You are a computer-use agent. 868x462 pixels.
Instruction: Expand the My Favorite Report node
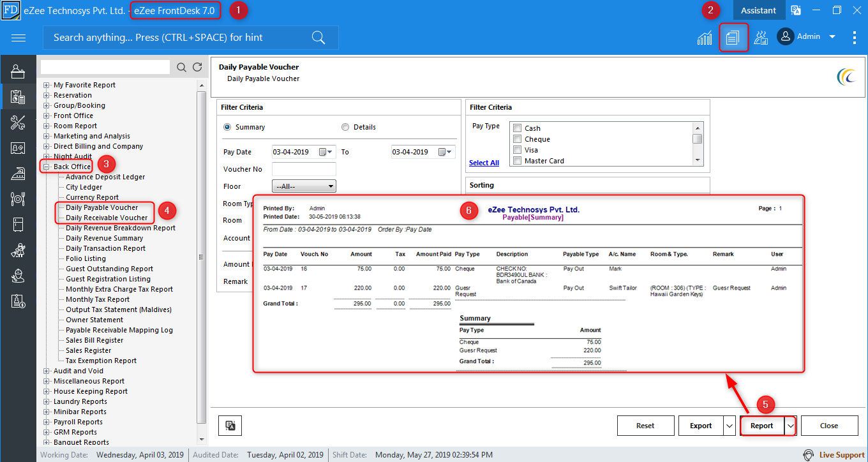[46, 85]
